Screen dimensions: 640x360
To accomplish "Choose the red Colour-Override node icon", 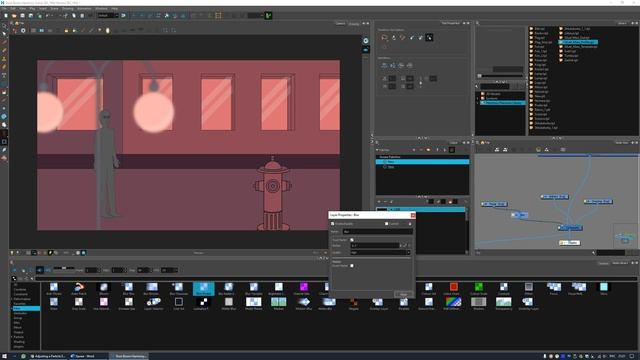I will 453,288.
